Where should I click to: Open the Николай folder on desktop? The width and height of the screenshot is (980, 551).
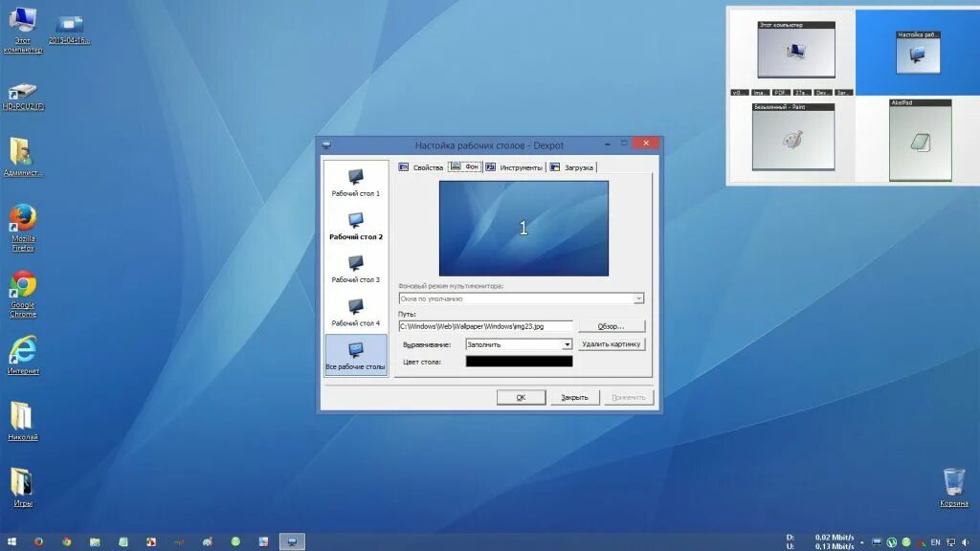click(23, 422)
